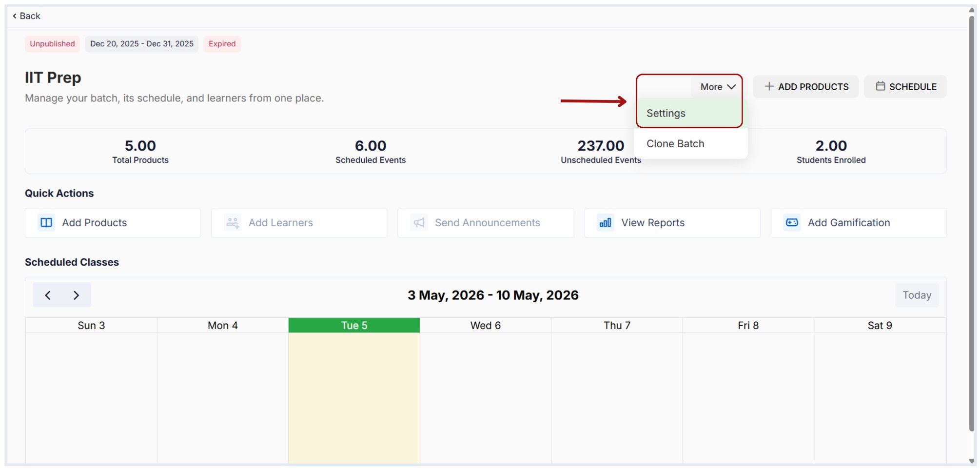Click the Add Learners people icon

[x=233, y=223]
